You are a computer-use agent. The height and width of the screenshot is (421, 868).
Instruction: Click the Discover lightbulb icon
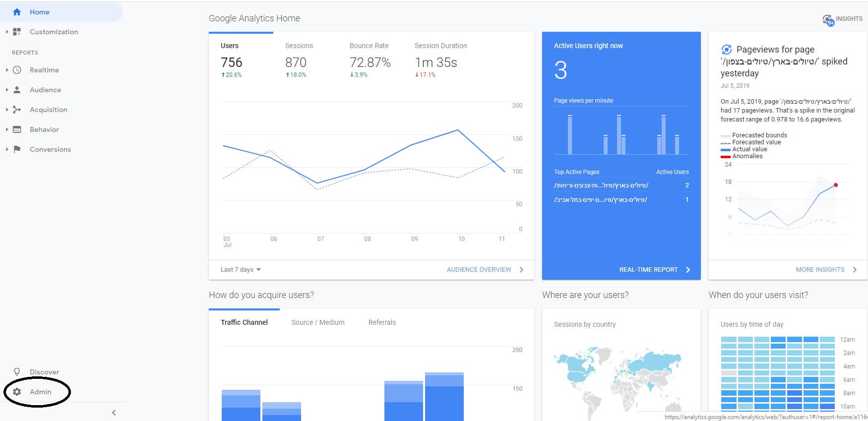tap(17, 371)
